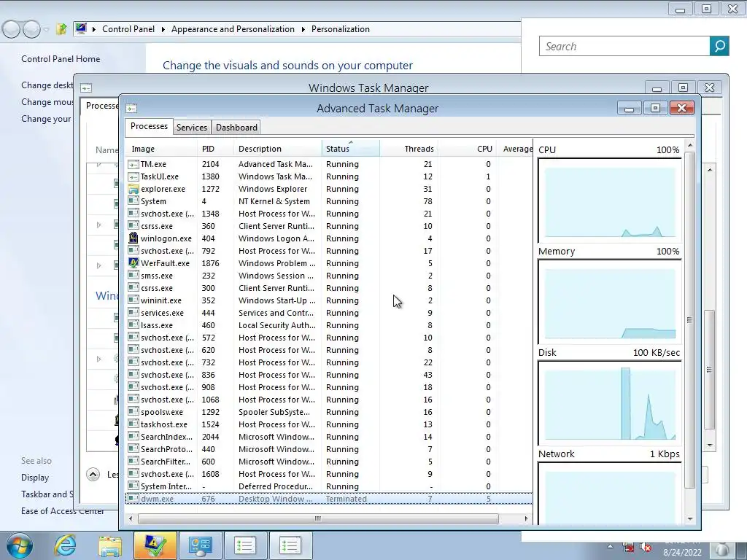
Task: Click the search magnifier button
Action: [x=719, y=46]
